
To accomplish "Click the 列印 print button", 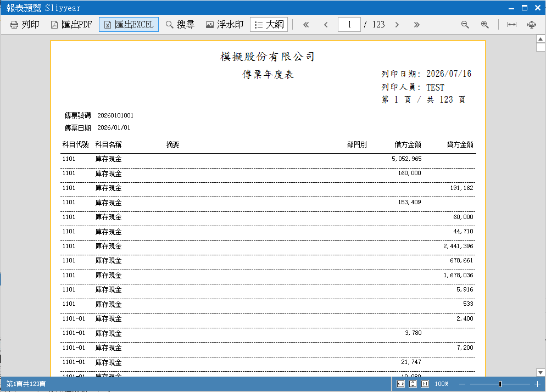I will (24, 24).
